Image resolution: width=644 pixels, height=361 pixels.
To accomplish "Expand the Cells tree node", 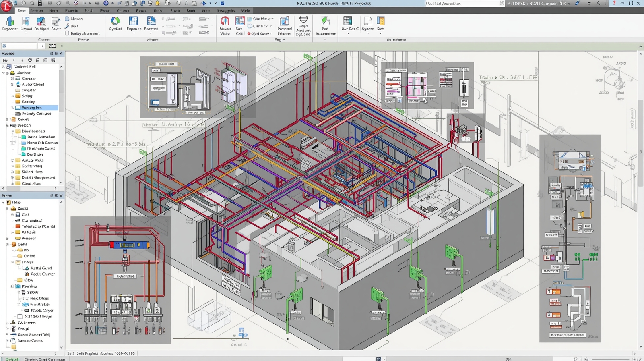I will point(7,245).
